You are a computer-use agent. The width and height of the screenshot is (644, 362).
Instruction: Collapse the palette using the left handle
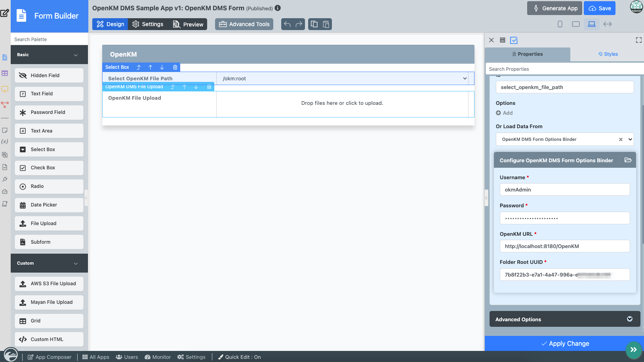coord(86,197)
